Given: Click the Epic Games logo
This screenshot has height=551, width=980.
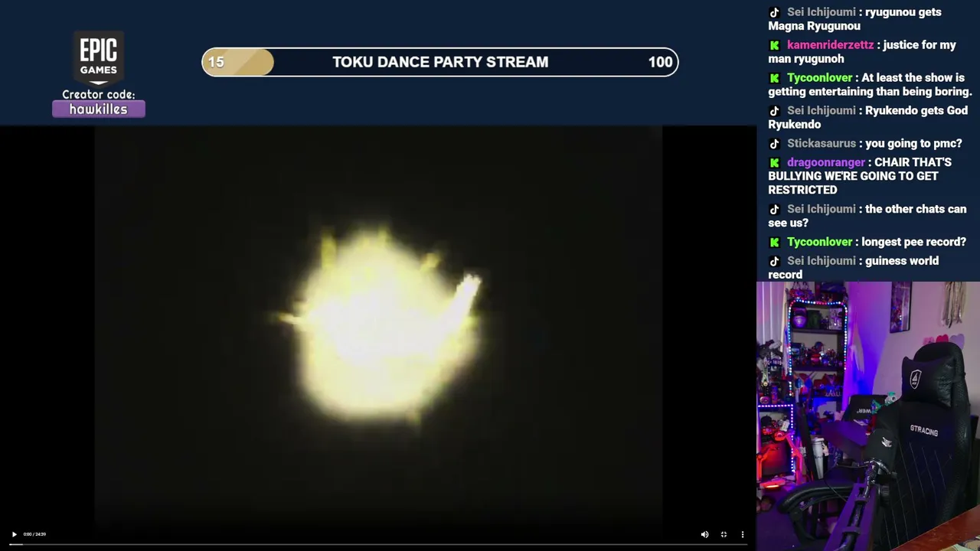Looking at the screenshot, I should point(99,57).
